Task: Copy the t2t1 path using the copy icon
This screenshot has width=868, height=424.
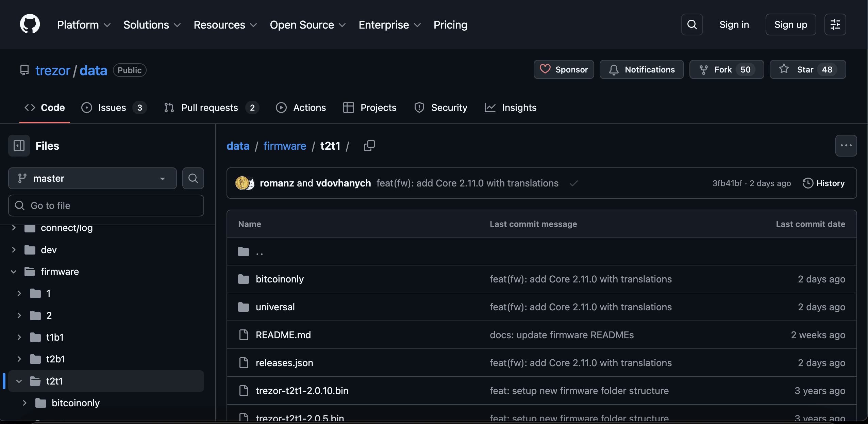Action: (x=369, y=146)
